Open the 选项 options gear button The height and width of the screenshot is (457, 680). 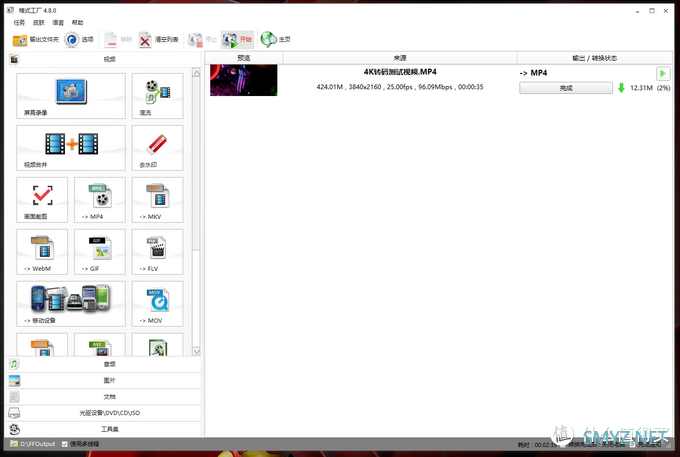pos(79,40)
